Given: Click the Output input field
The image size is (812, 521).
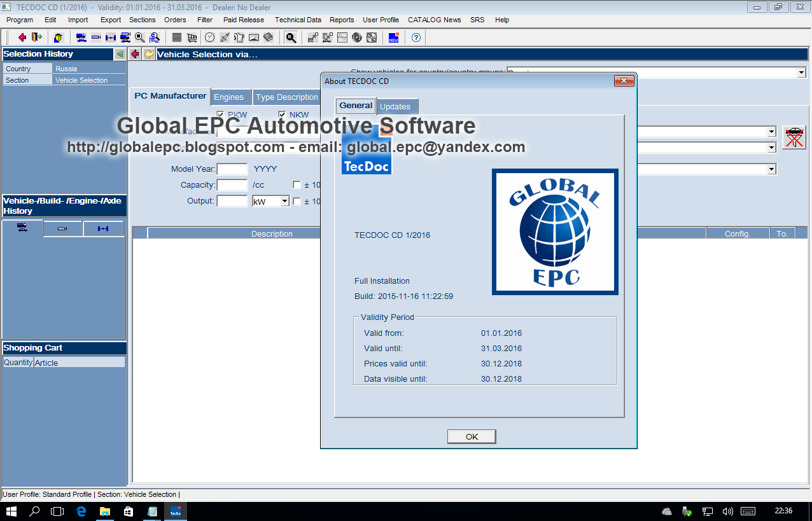Looking at the screenshot, I should (x=232, y=201).
